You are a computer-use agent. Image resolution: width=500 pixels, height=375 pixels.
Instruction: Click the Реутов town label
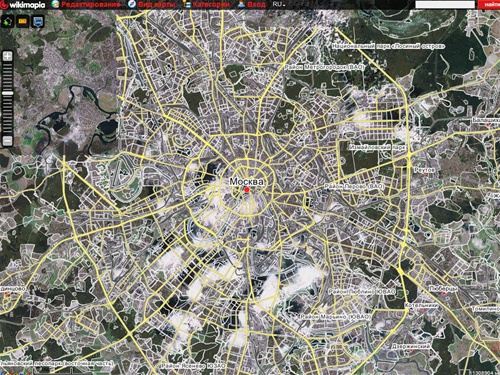tap(424, 170)
